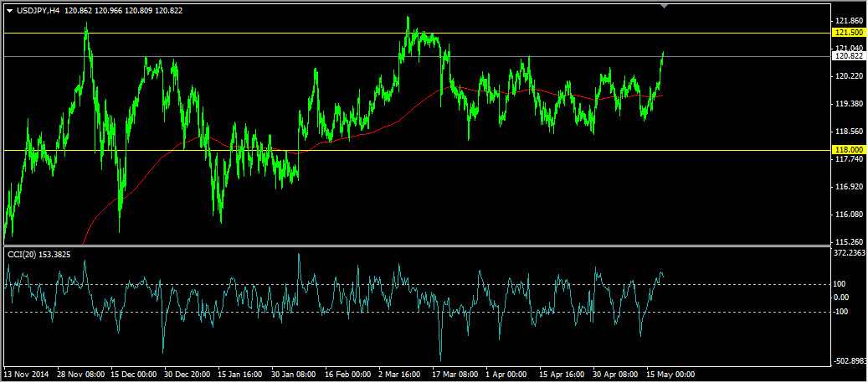This screenshot has height=383, width=868.
Task: Click the CCI 0.00 level label
Action: (843, 297)
